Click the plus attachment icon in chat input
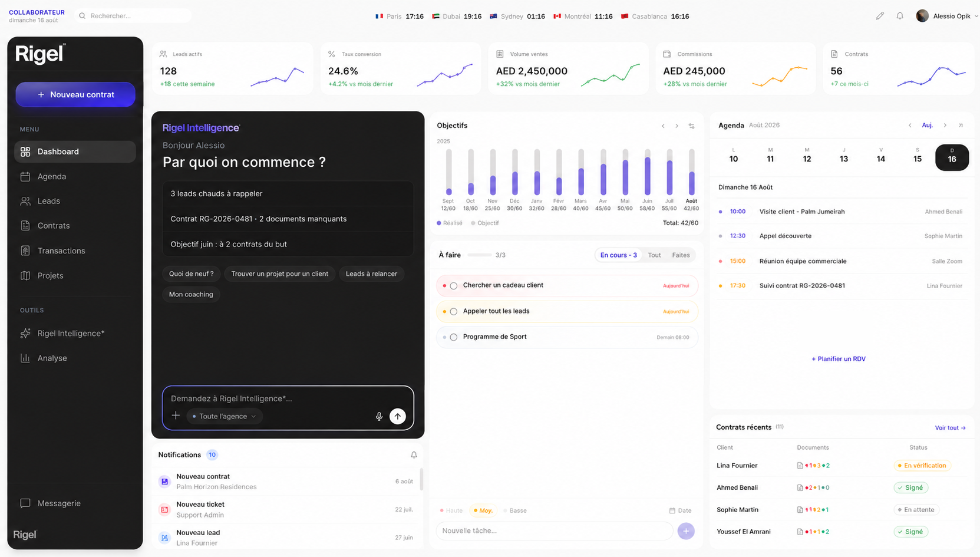Viewport: 980px width, 557px height. pyautogui.click(x=176, y=416)
